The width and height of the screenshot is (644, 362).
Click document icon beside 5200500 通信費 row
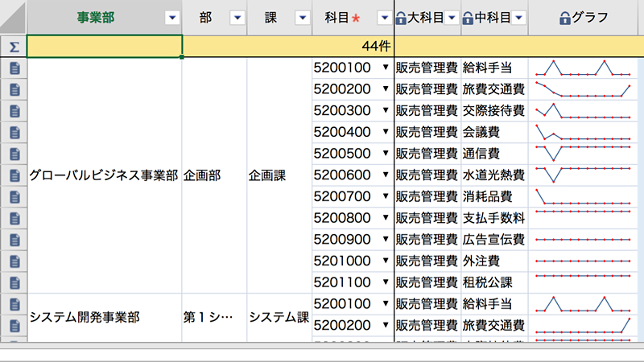pyautogui.click(x=14, y=154)
